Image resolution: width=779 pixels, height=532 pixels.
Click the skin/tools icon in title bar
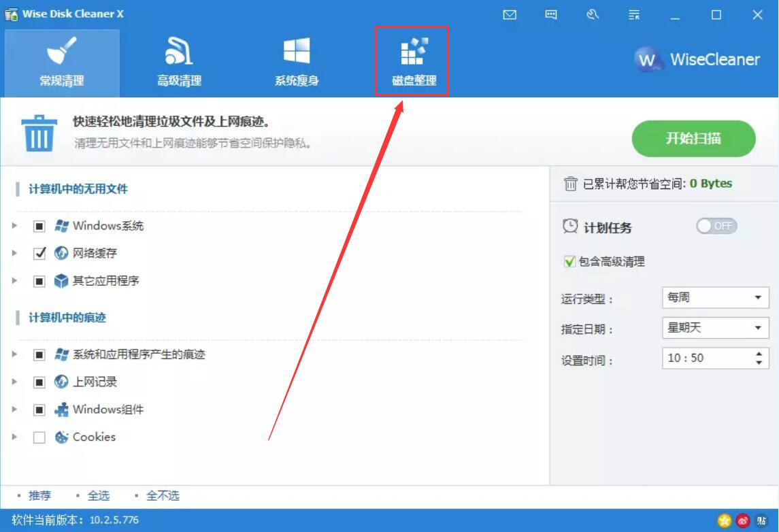592,15
